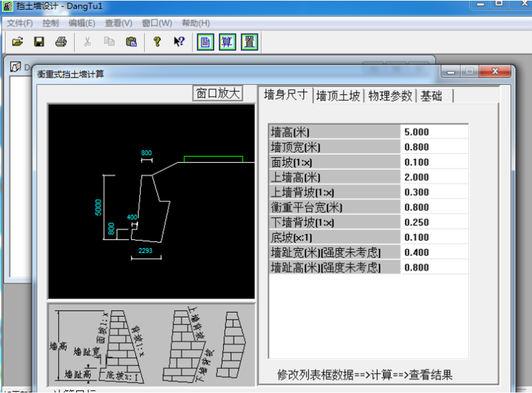The height and width of the screenshot is (393, 532).
Task: Switch to the 墙顶土坡 tab
Action: 338,96
